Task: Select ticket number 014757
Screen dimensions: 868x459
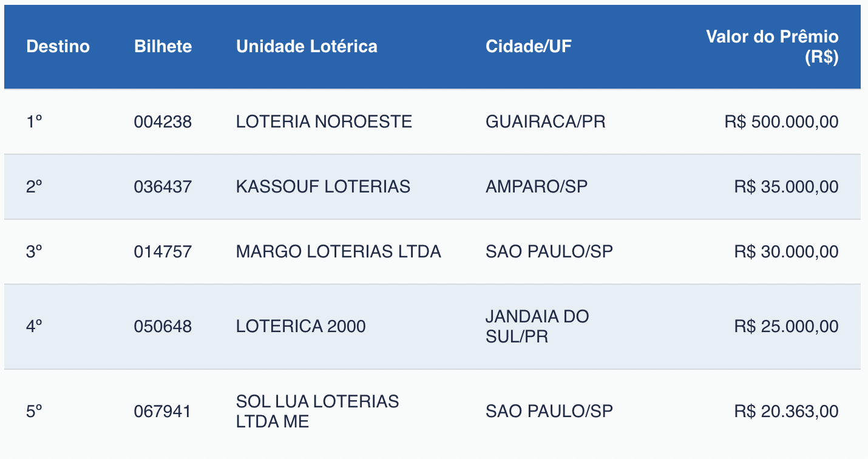Action: coord(163,251)
